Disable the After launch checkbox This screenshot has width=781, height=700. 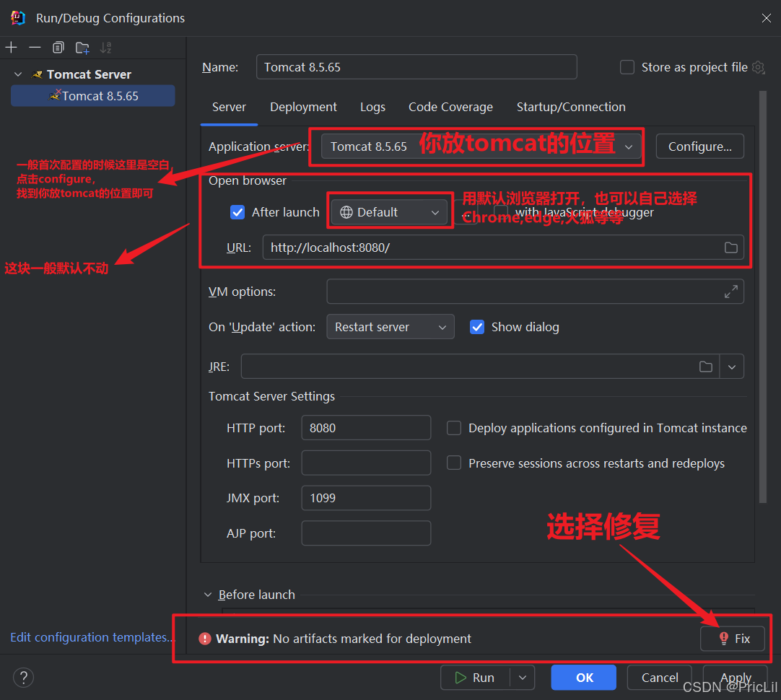click(x=237, y=212)
